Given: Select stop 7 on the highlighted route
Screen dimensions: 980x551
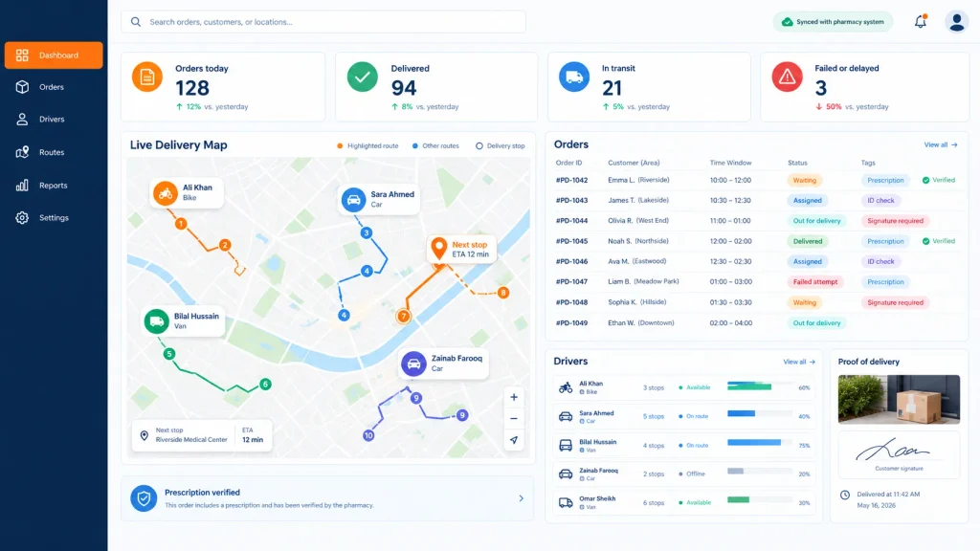Looking at the screenshot, I should coord(404,316).
